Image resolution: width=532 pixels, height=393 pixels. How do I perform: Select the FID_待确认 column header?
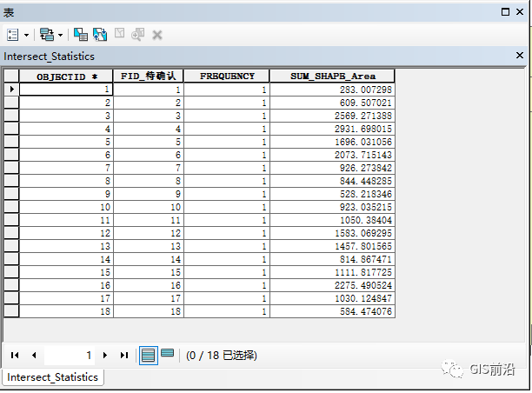pos(149,76)
